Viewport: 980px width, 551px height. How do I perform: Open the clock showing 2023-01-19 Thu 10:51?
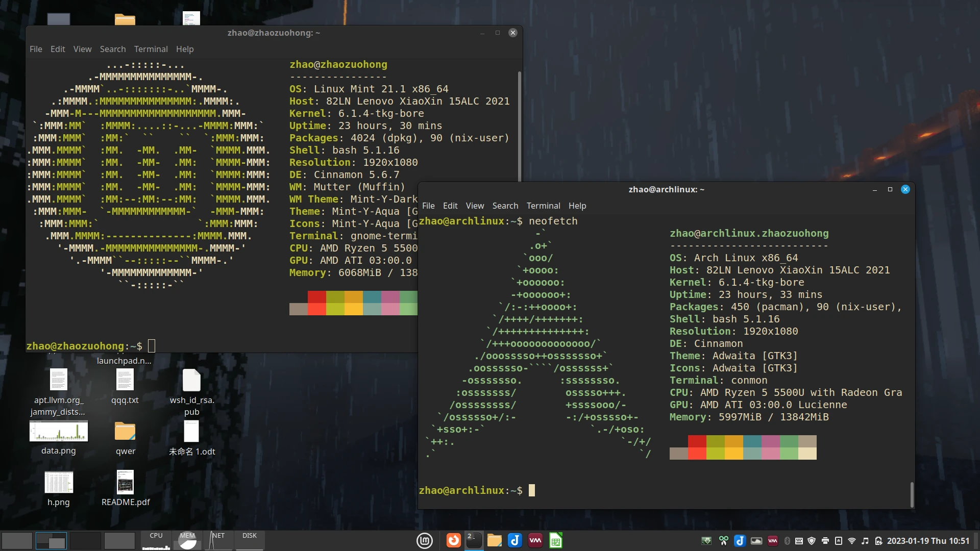coord(928,541)
